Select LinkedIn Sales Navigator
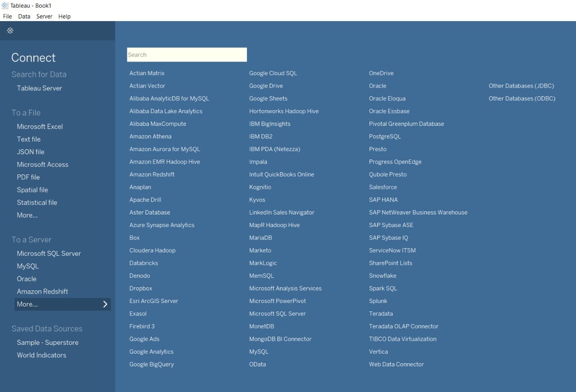Image resolution: width=576 pixels, height=392 pixels. (282, 213)
